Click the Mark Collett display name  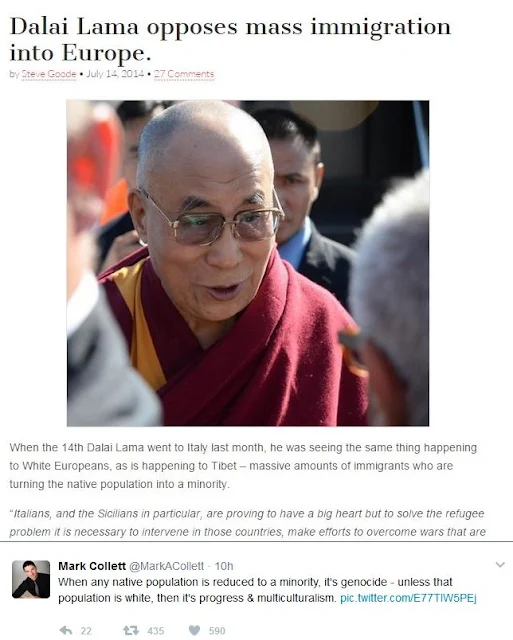[x=92, y=566]
